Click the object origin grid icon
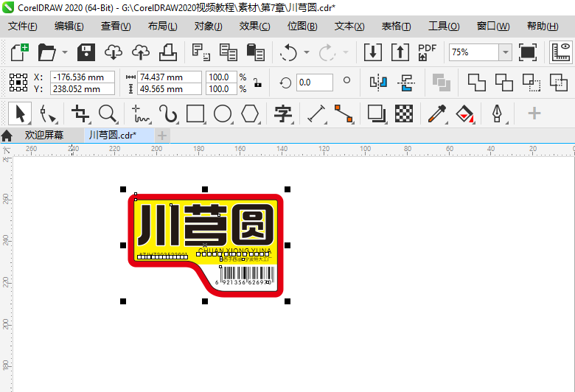 [18, 83]
